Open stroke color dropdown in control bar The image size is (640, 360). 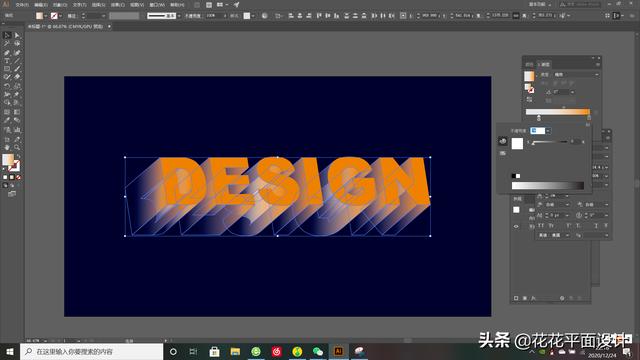point(60,16)
